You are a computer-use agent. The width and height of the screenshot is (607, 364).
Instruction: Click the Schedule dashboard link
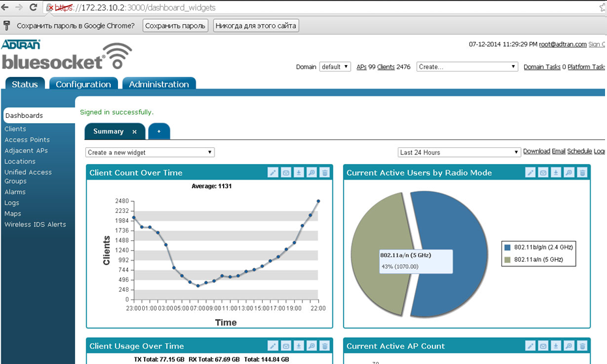(580, 151)
